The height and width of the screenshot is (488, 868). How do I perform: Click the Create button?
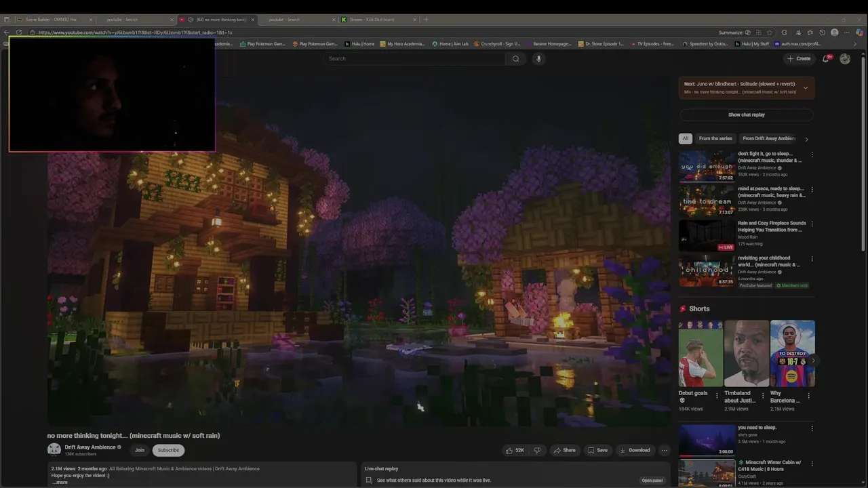click(x=799, y=59)
